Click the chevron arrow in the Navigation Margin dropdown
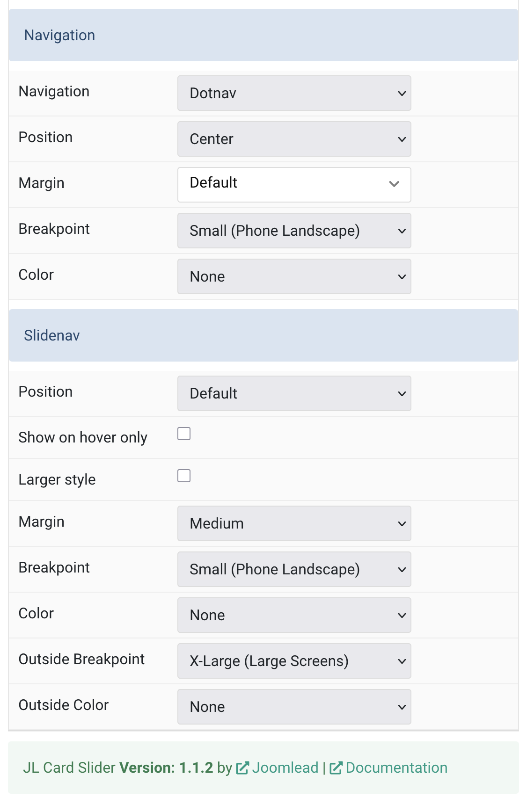 [394, 184]
